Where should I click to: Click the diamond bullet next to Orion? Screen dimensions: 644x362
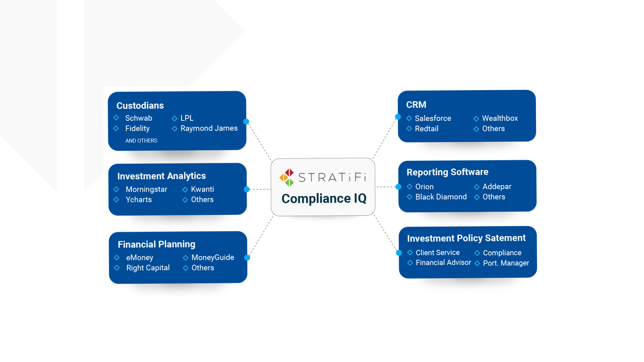[x=410, y=186]
